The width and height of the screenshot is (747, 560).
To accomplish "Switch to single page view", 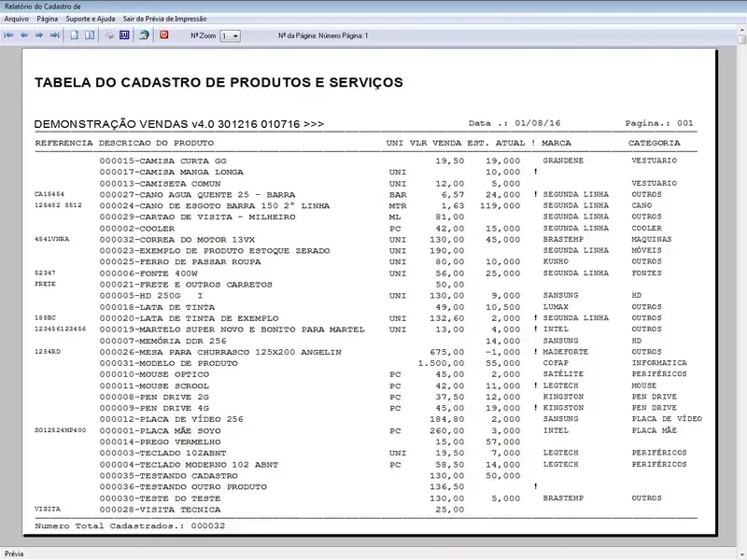I will 75,35.
